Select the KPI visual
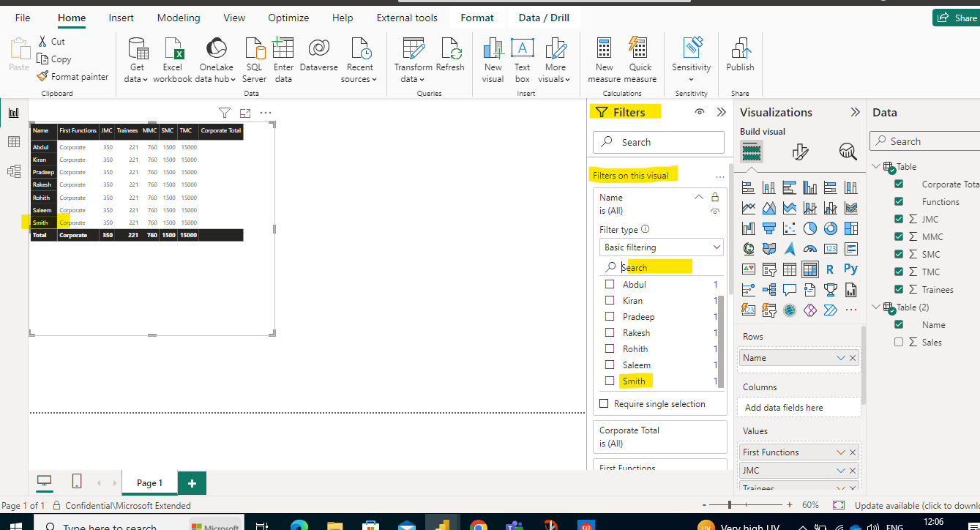This screenshot has width=980, height=530. pyautogui.click(x=748, y=269)
